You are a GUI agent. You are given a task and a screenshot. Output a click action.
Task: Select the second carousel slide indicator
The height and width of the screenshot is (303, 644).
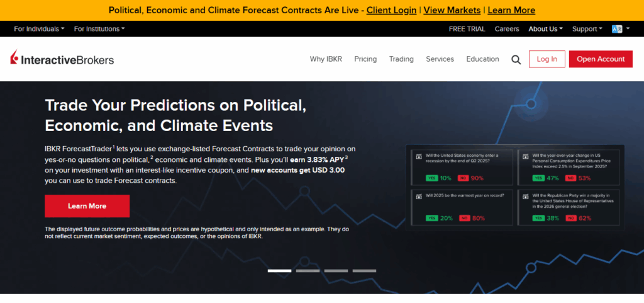tap(308, 270)
